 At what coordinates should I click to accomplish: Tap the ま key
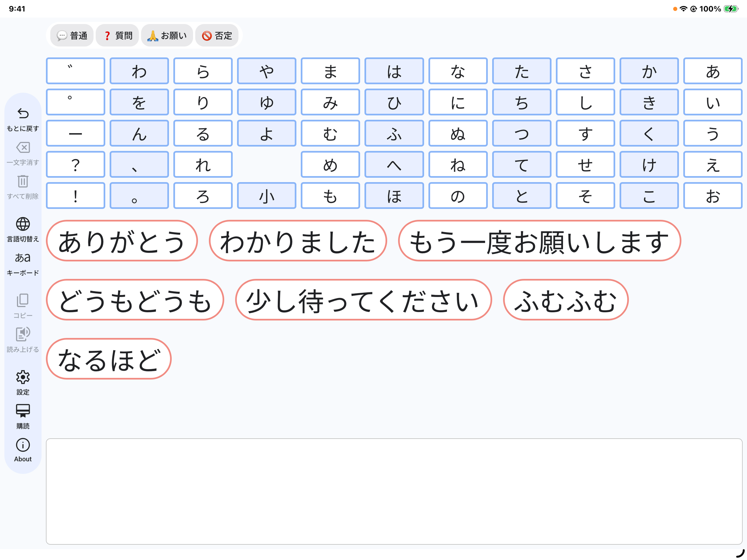pos(330,71)
